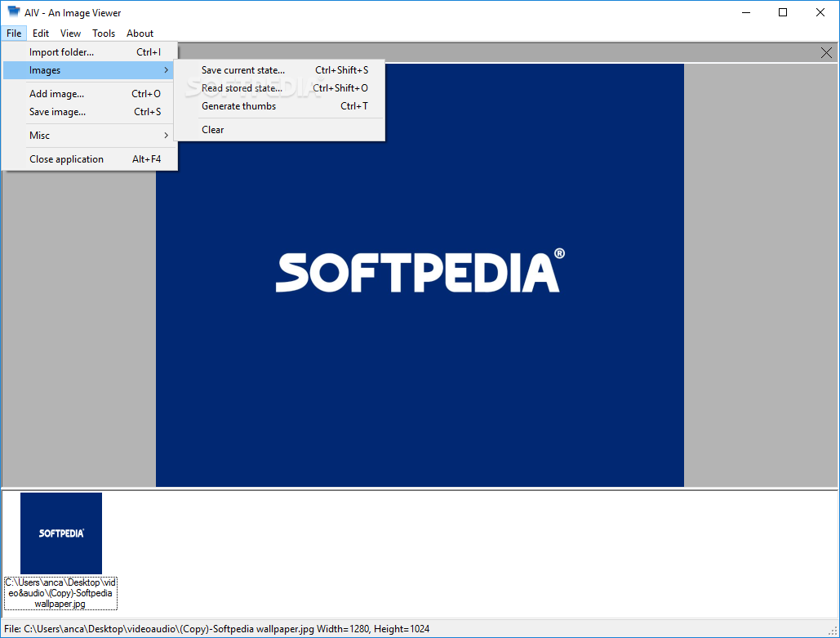Open the File menu
Screen dimensions: 840x638
click(x=14, y=33)
